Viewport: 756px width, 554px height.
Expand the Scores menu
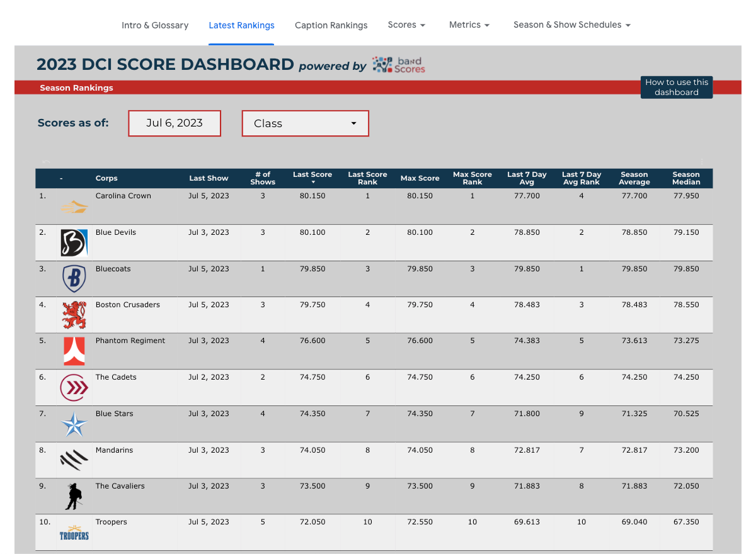point(406,25)
